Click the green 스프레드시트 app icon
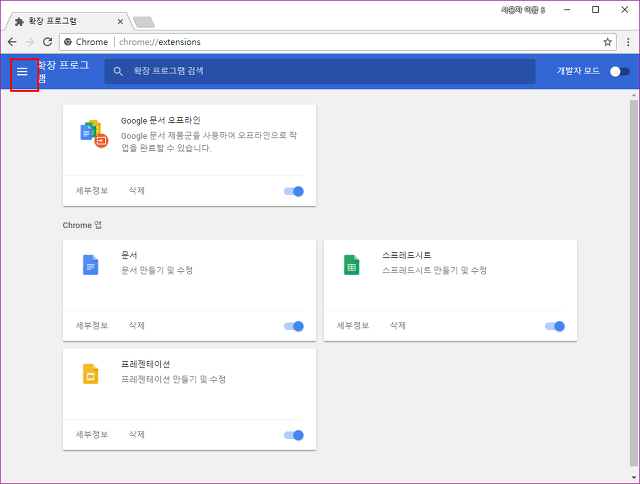640x484 pixels. [x=351, y=265]
